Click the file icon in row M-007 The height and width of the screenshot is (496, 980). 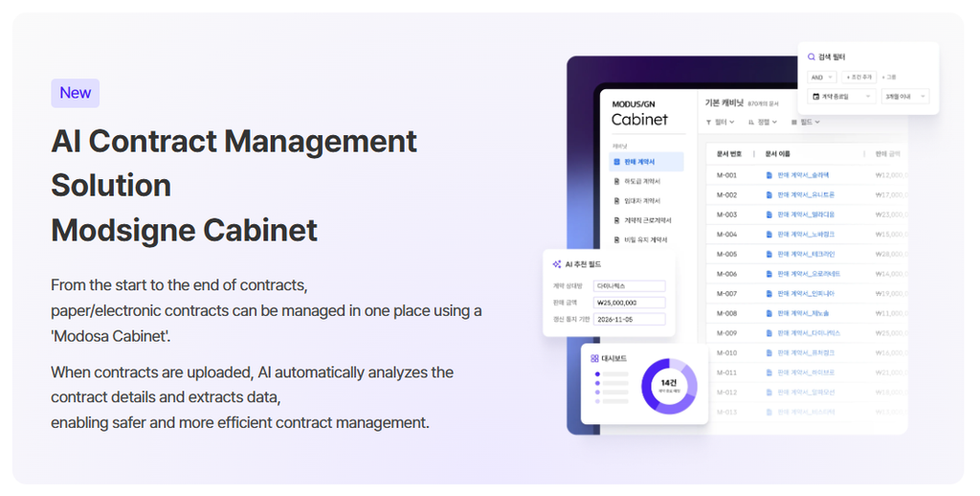pyautogui.click(x=769, y=293)
